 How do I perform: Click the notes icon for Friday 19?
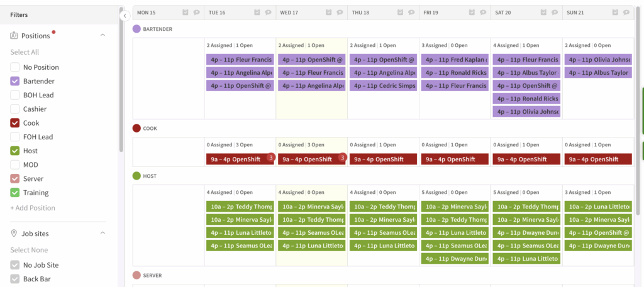coord(472,12)
